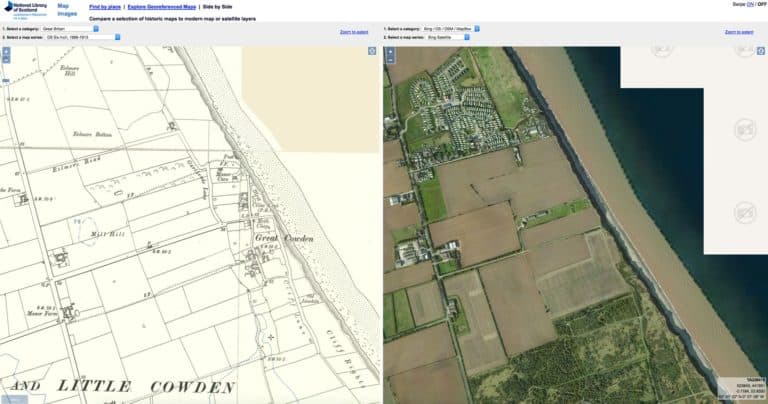Open right category dropdown for Bing / OS / OSM
The width and height of the screenshot is (768, 404).
tap(451, 29)
